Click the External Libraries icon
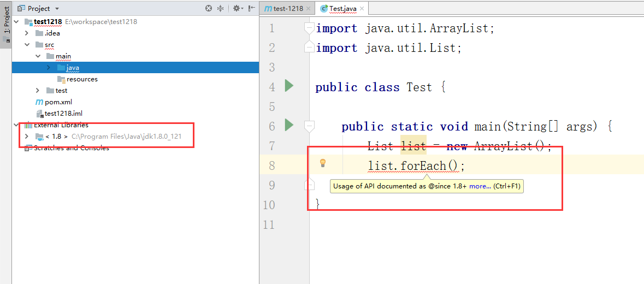The image size is (644, 284). 28,125
